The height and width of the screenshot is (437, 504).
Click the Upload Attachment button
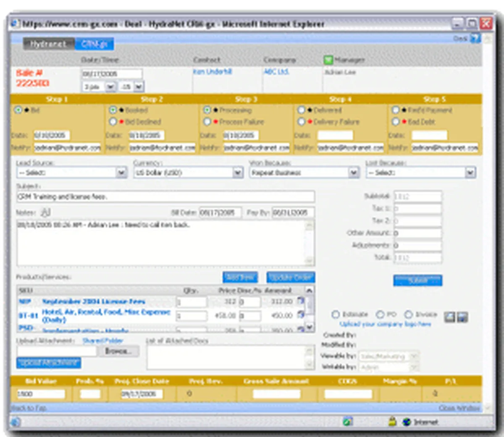pos(49,363)
